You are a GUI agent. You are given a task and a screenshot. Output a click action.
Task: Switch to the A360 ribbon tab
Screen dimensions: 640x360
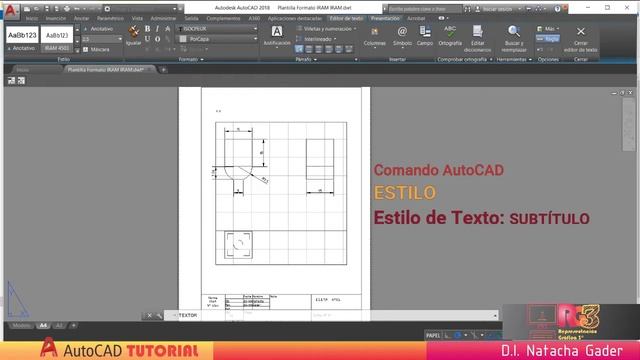tap(254, 18)
